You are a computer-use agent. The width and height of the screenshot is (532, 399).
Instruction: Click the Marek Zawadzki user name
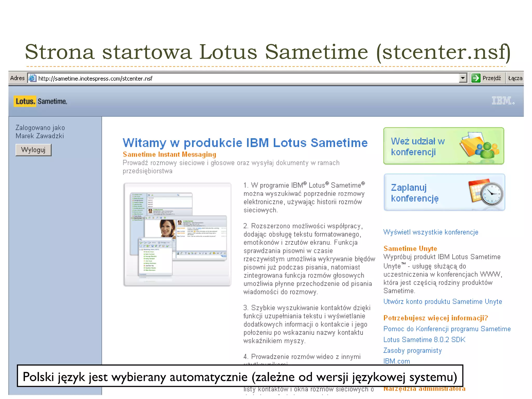click(x=40, y=136)
